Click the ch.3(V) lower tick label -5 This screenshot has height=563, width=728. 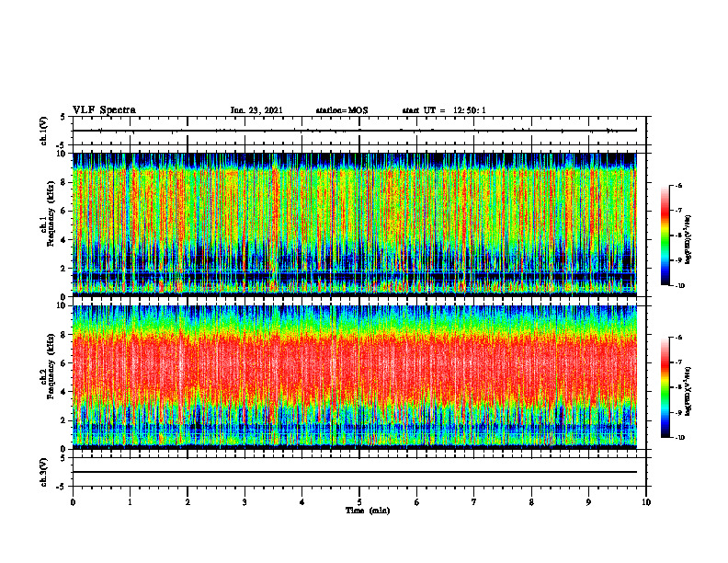63,487
